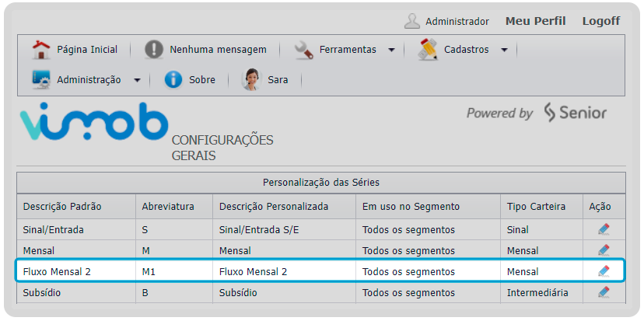Edit the Fluxo Mensal 2 row
The width and height of the screenshot is (644, 321).
[x=604, y=271]
